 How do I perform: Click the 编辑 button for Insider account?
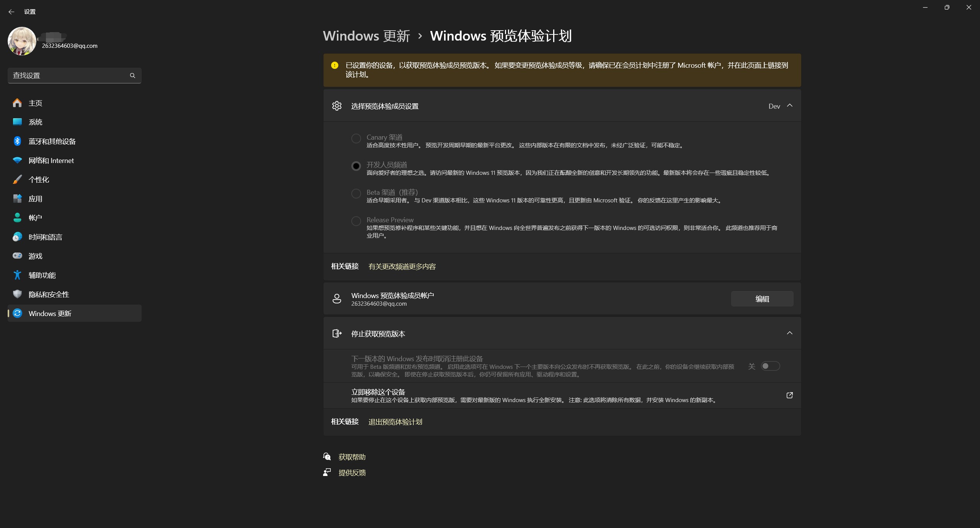click(762, 299)
